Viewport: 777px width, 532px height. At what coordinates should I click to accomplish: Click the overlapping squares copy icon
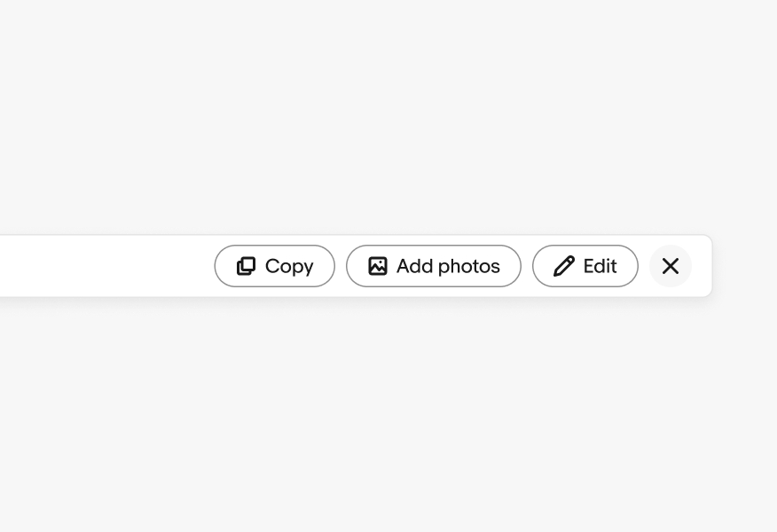[247, 266]
